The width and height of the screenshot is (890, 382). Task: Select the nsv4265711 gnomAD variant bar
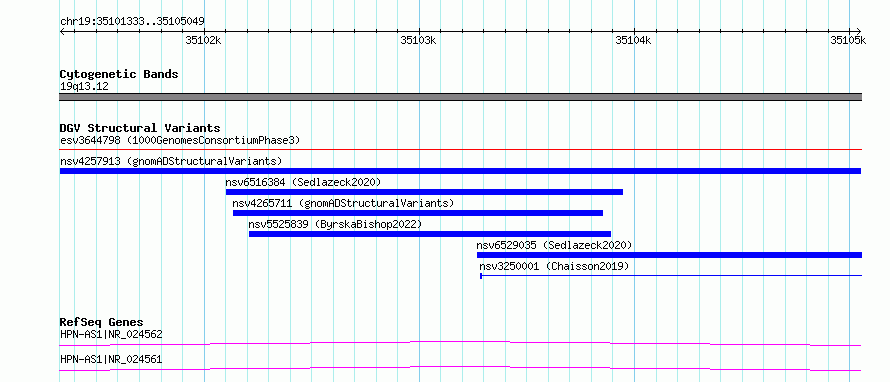click(418, 213)
